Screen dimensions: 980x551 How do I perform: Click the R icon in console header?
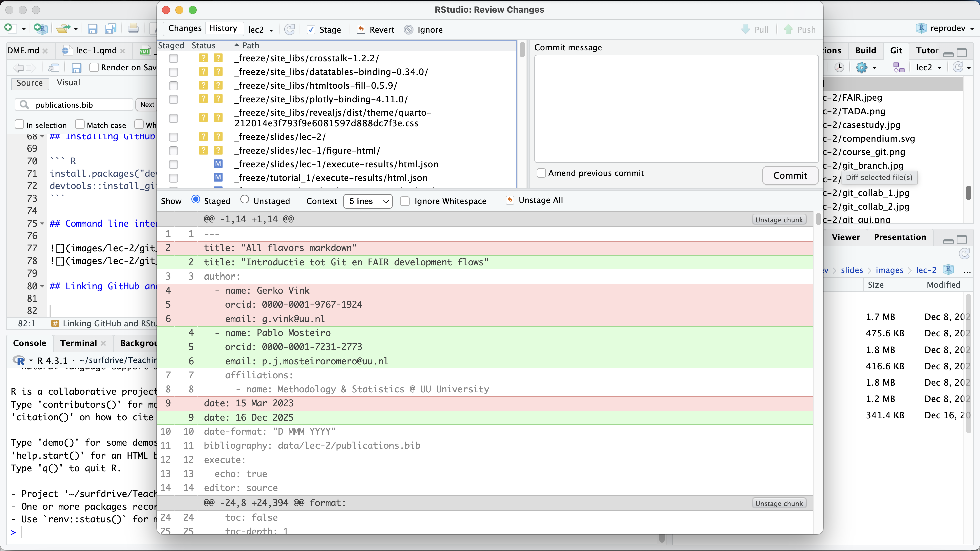click(x=19, y=360)
